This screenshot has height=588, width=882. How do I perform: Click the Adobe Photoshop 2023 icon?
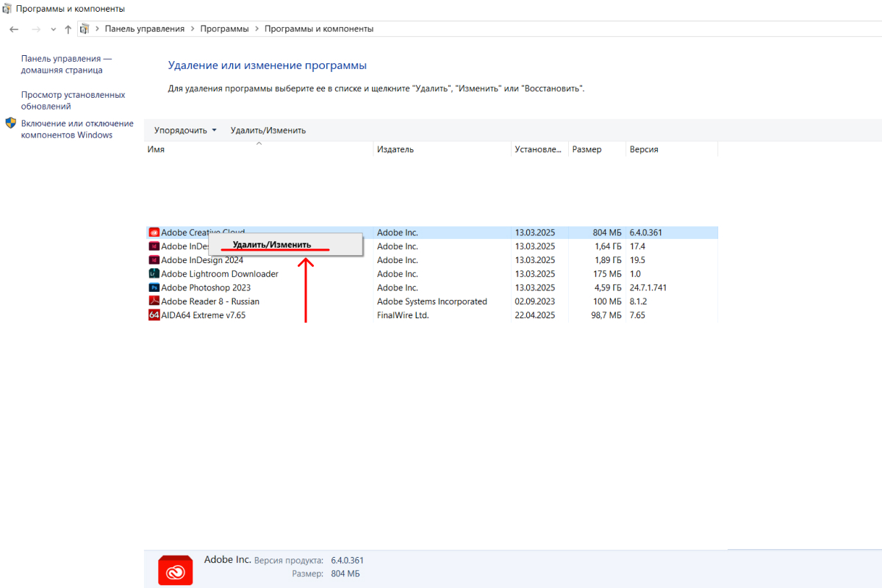coord(154,288)
